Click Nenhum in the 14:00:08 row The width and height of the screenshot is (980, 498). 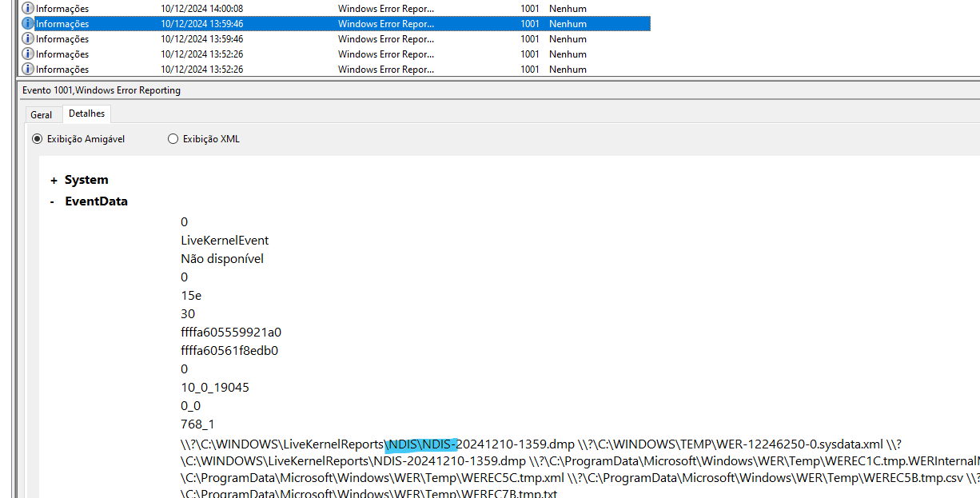pos(568,9)
